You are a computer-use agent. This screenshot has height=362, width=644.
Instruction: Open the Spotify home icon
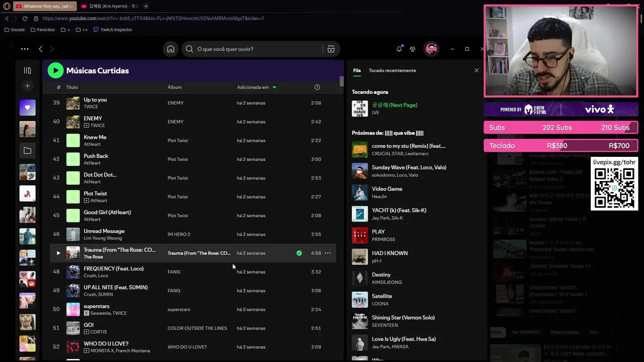(x=171, y=49)
